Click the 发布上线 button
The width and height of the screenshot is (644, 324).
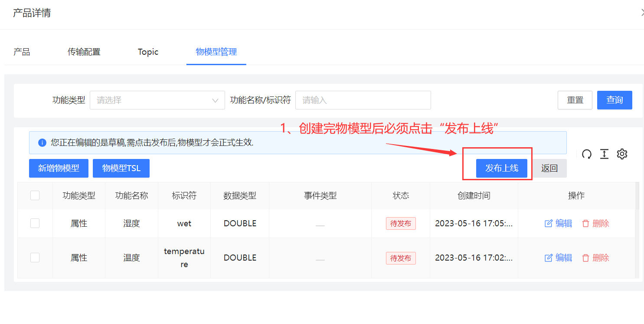(x=501, y=168)
